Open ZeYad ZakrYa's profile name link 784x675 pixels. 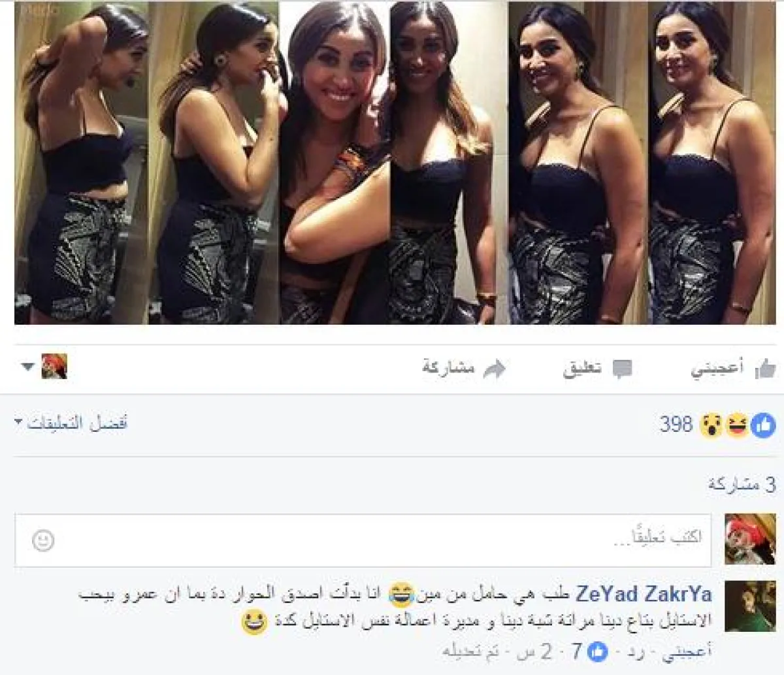point(644,594)
